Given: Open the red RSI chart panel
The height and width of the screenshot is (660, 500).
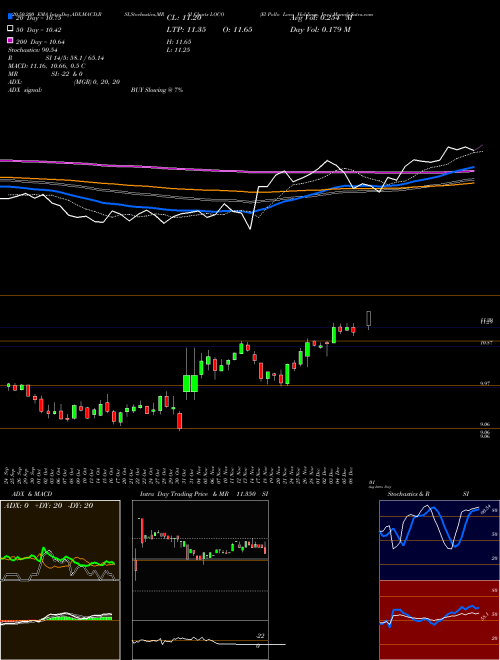Looking at the screenshot, I should point(439,620).
